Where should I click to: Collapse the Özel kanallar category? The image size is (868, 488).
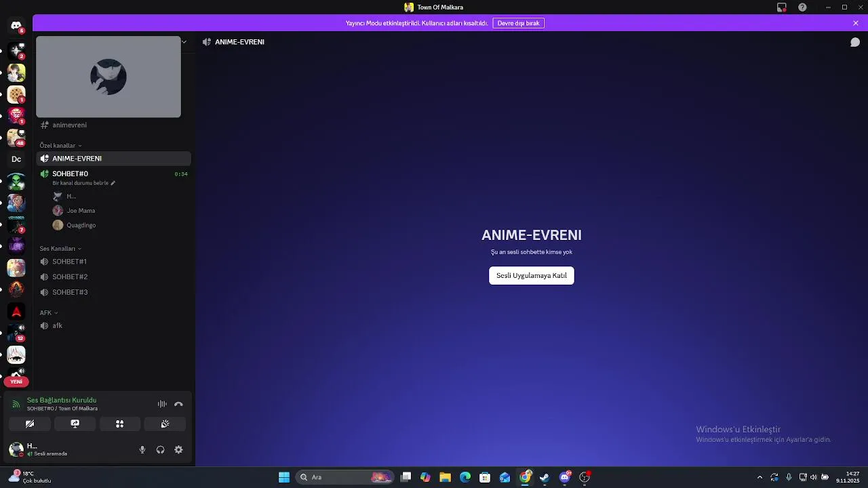[x=60, y=146]
